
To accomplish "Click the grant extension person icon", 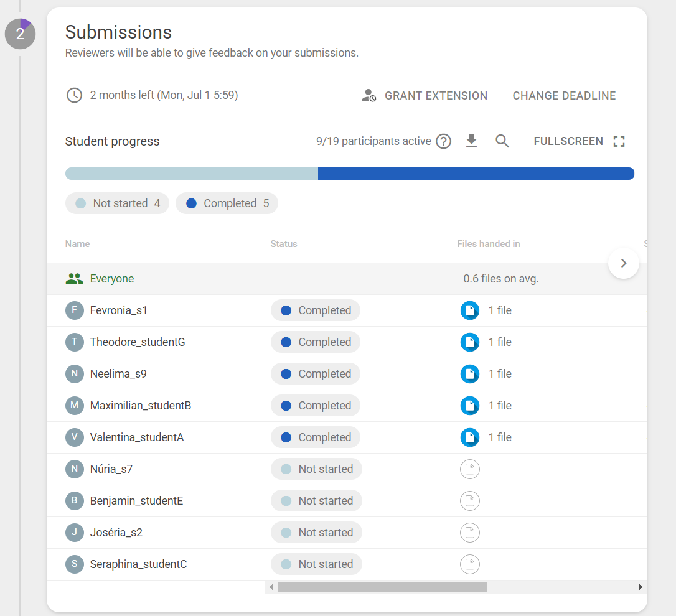I will 369,95.
